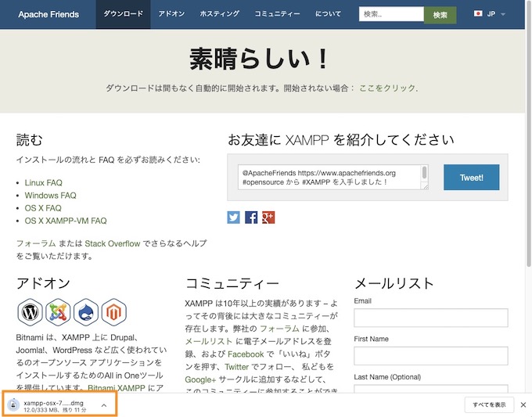Screen dimensions: 532x417
Task: Open the ダウンロード menu
Action: (x=123, y=14)
